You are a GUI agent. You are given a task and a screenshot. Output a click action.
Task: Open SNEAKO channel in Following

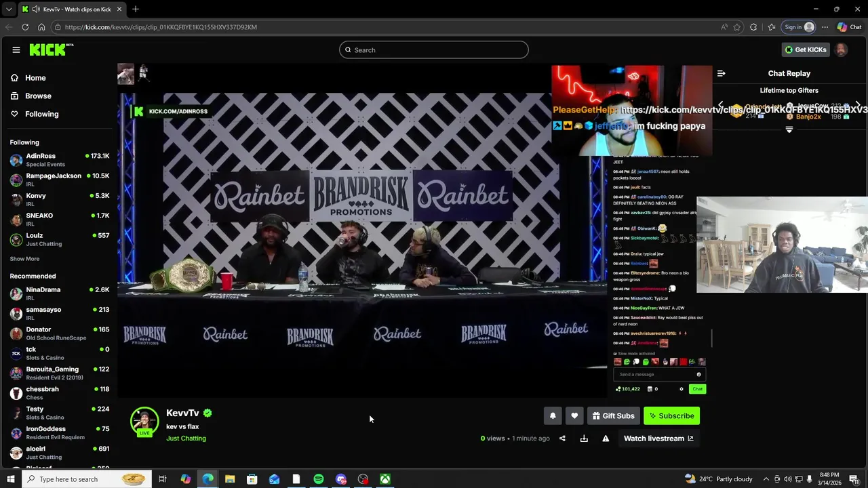coord(60,219)
